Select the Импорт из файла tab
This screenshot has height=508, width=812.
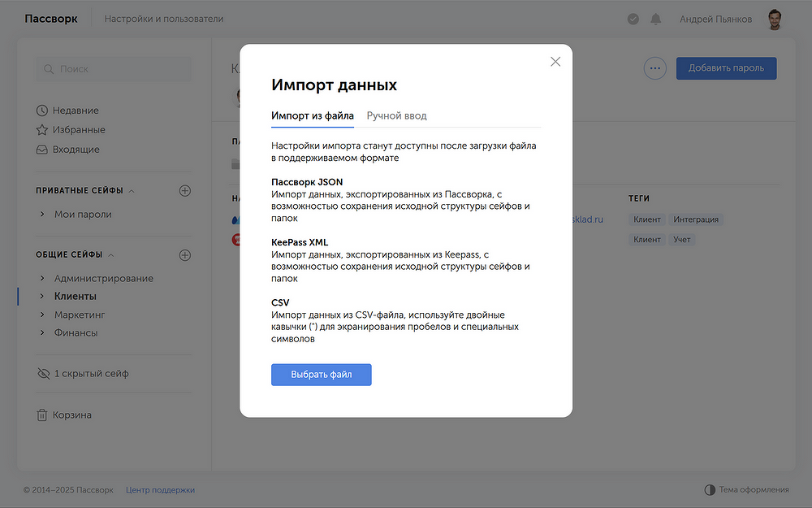313,115
